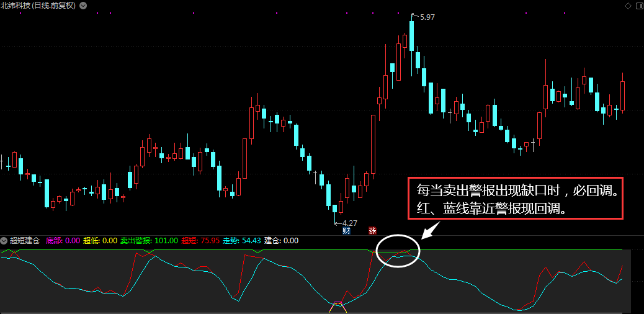Click the 财 financial marker icon
Viewport: 644px width, 314px height.
(346, 231)
